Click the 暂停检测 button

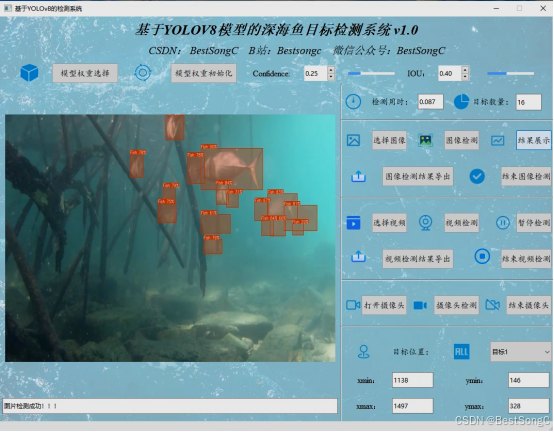(x=534, y=223)
